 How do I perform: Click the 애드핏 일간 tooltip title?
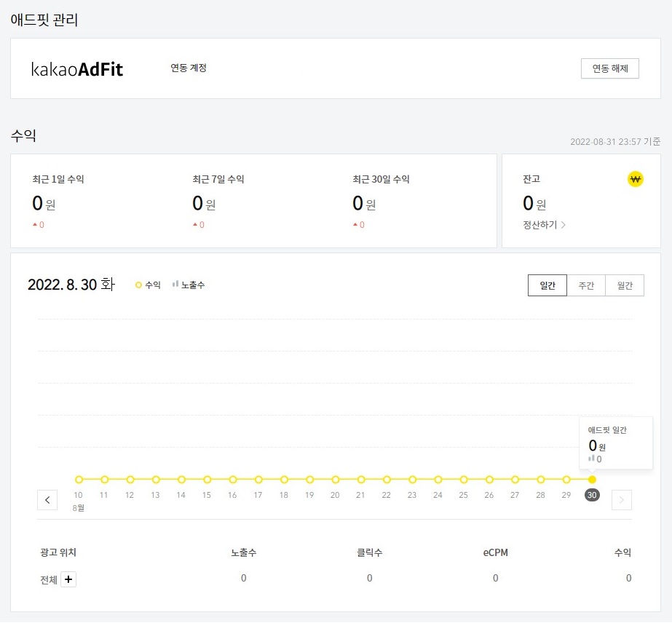tap(607, 430)
